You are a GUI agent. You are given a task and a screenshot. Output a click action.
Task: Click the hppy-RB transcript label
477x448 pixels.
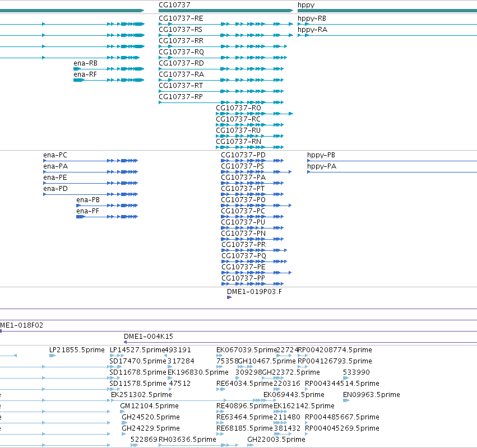point(312,18)
